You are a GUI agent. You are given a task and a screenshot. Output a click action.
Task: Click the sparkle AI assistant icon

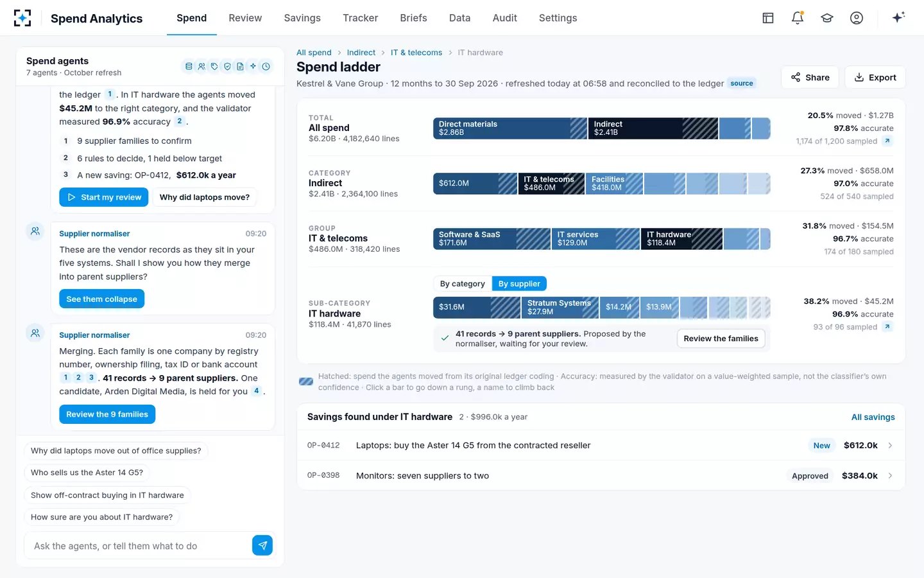coord(898,17)
